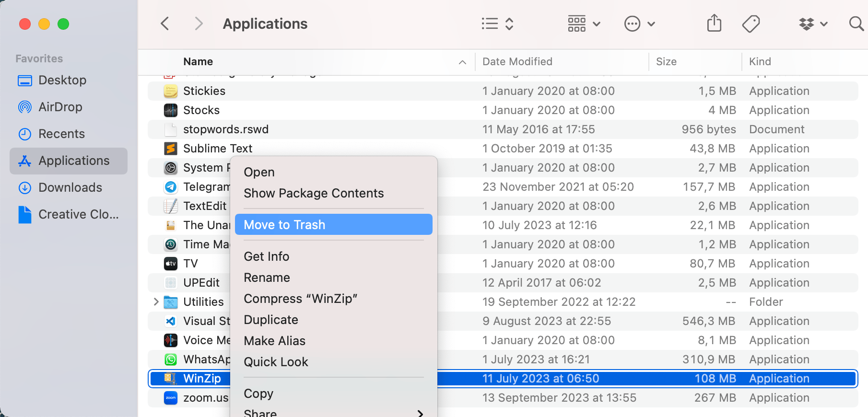Click the Share toolbar icon
Image resolution: width=868 pixels, height=417 pixels.
(x=714, y=23)
